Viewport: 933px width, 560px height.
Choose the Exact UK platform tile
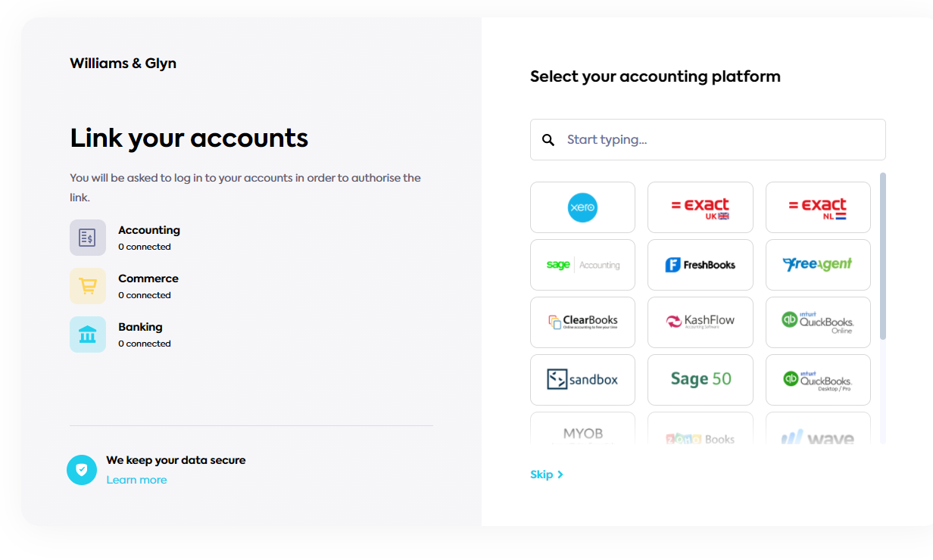pos(700,207)
